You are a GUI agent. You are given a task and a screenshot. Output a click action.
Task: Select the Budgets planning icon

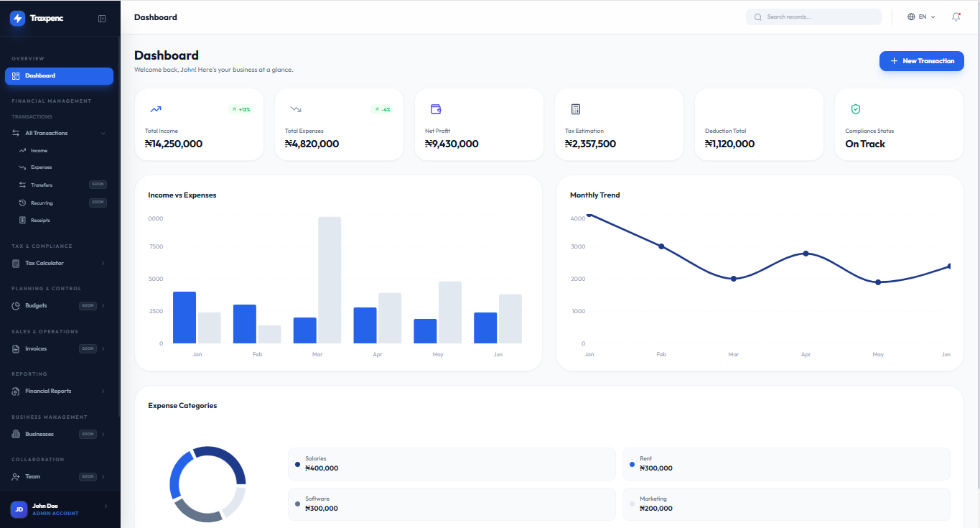[15, 305]
